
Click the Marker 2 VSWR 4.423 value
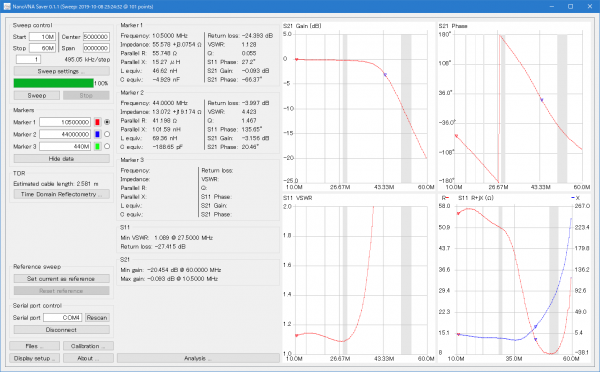point(249,112)
